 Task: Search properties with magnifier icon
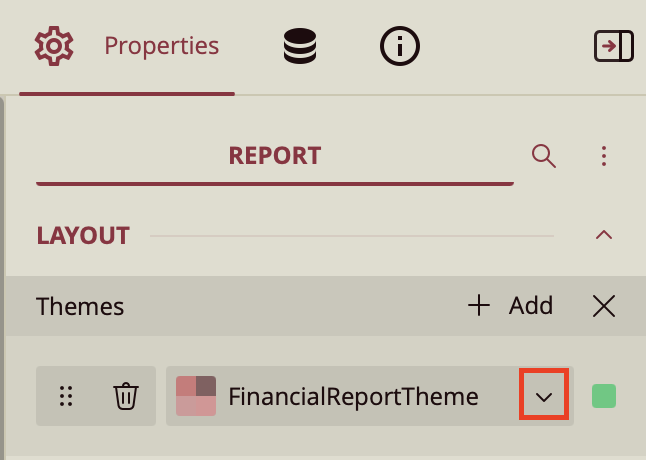[543, 156]
